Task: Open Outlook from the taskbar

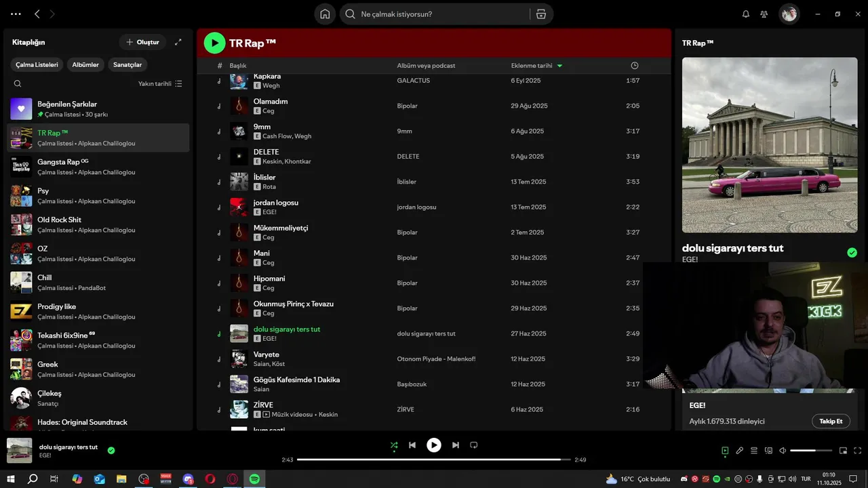Action: 100,479
